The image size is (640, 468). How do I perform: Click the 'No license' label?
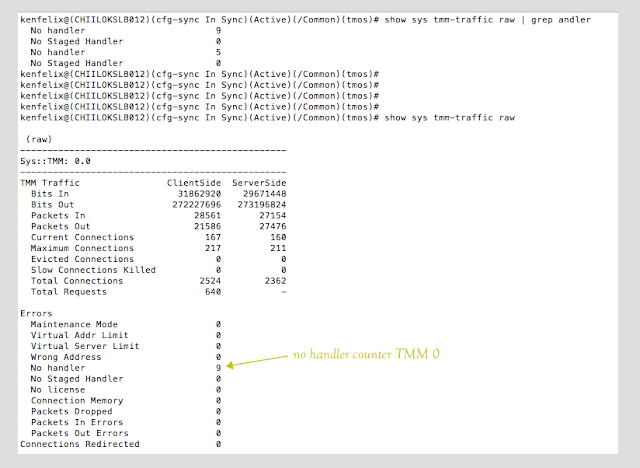[58, 390]
